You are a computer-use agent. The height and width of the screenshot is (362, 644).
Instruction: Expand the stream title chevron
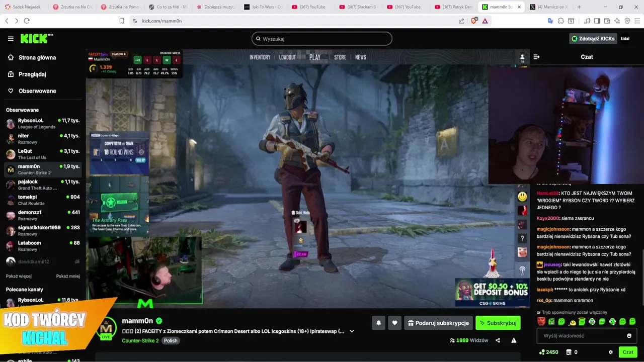[352, 331]
